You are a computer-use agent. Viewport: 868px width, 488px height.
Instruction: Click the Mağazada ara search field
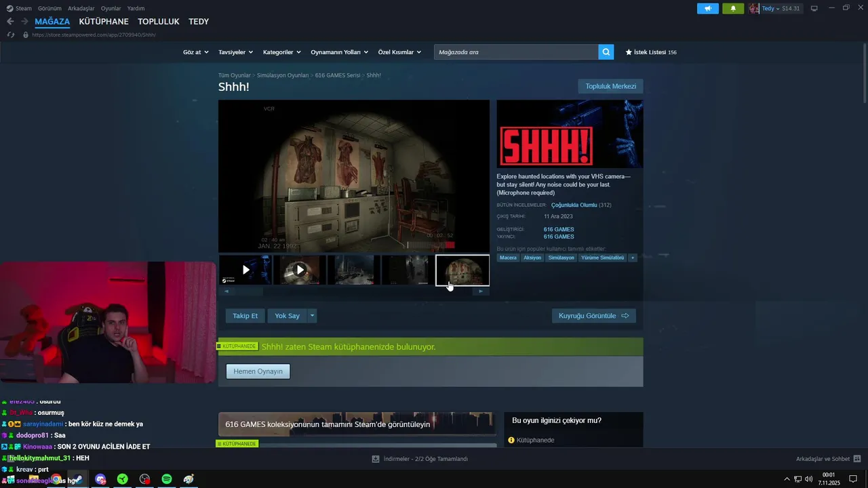click(x=516, y=52)
